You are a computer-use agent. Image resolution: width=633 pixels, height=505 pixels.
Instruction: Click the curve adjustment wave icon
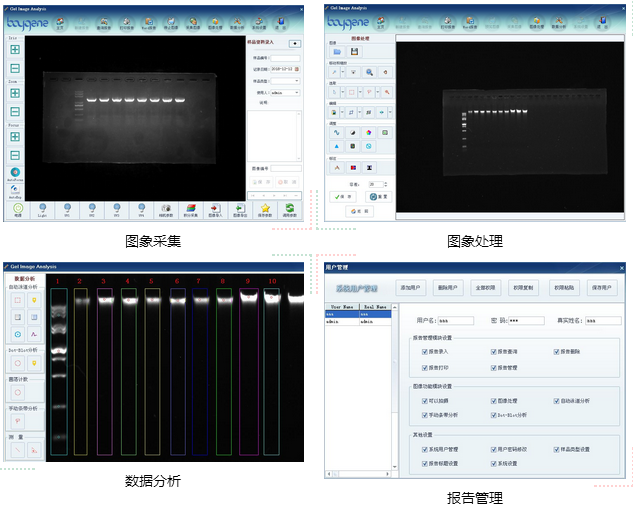pyautogui.click(x=336, y=133)
